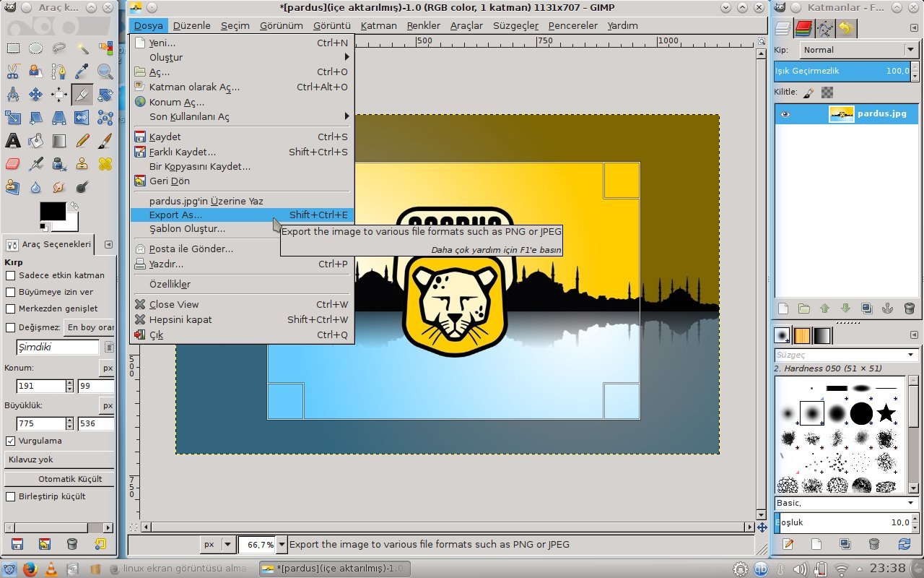Viewport: 924px width, 578px height.
Task: Open the 'En boy oranı' dropdown
Action: point(90,327)
